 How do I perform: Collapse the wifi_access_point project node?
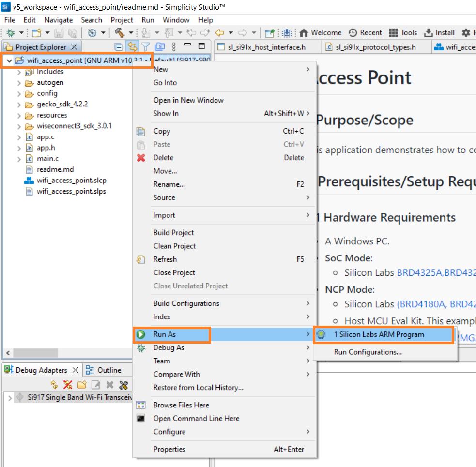[x=9, y=61]
